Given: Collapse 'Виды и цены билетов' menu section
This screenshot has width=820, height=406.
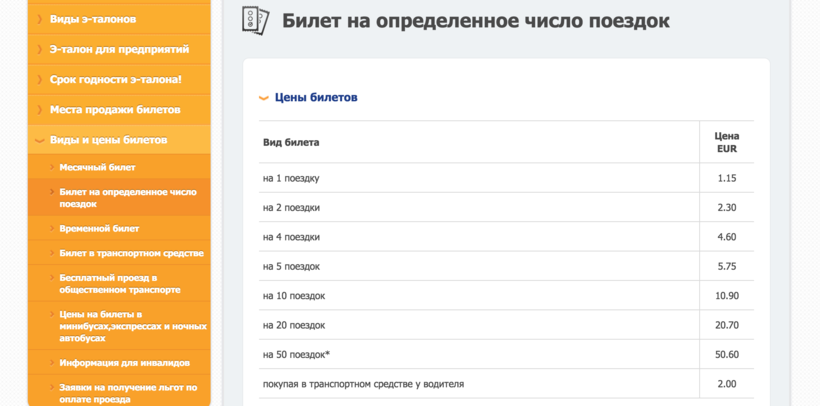Looking at the screenshot, I should coord(108,140).
